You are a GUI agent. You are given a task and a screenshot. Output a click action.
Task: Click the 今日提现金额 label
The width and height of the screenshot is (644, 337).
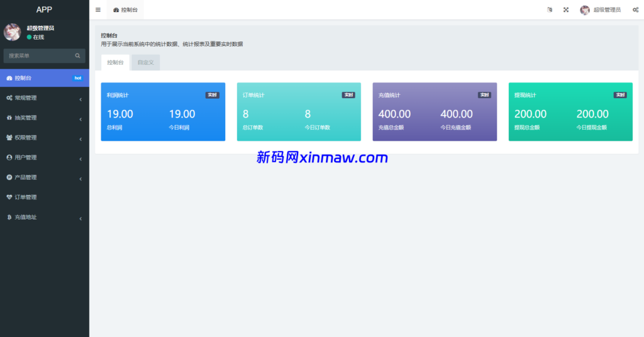pyautogui.click(x=591, y=127)
